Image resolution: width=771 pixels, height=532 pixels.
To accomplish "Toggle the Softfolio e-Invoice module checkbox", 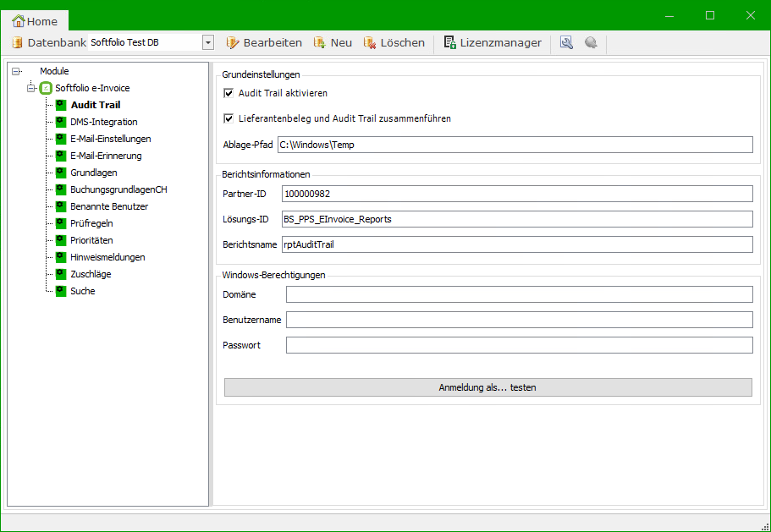I will 47,88.
